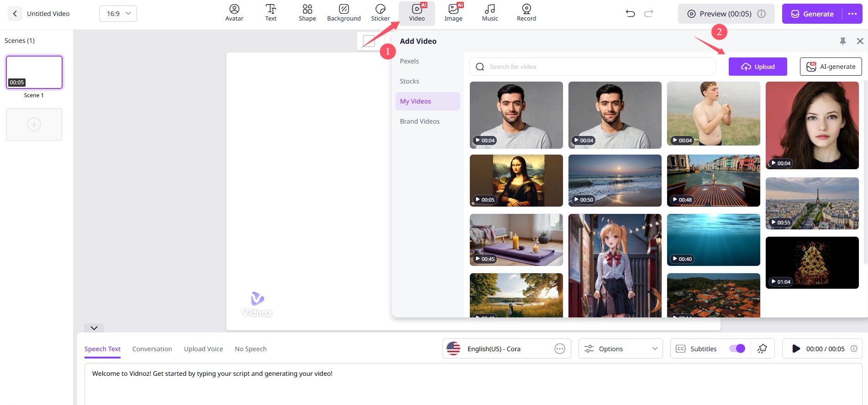Select the anime schoolgirl video thumbnail

pos(615,265)
